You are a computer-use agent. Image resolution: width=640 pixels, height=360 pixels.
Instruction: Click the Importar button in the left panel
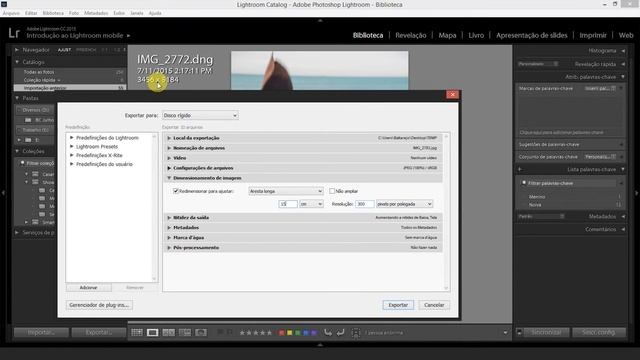click(x=41, y=333)
